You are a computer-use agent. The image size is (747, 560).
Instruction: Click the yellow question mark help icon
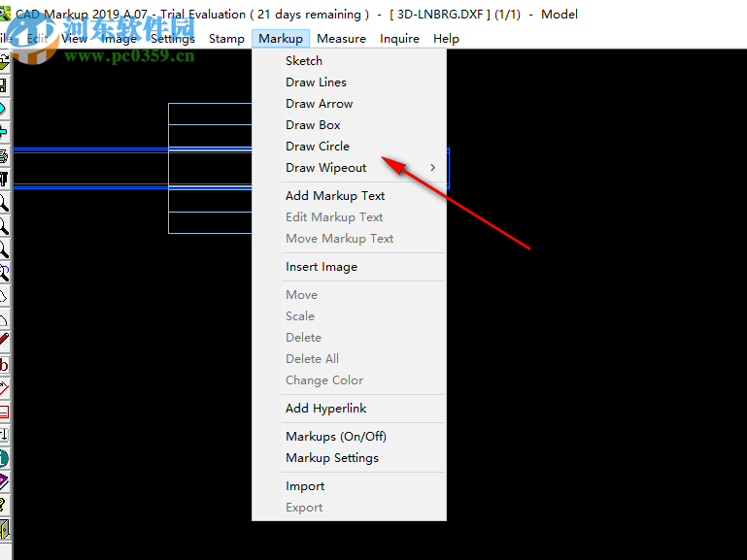(x=4, y=505)
